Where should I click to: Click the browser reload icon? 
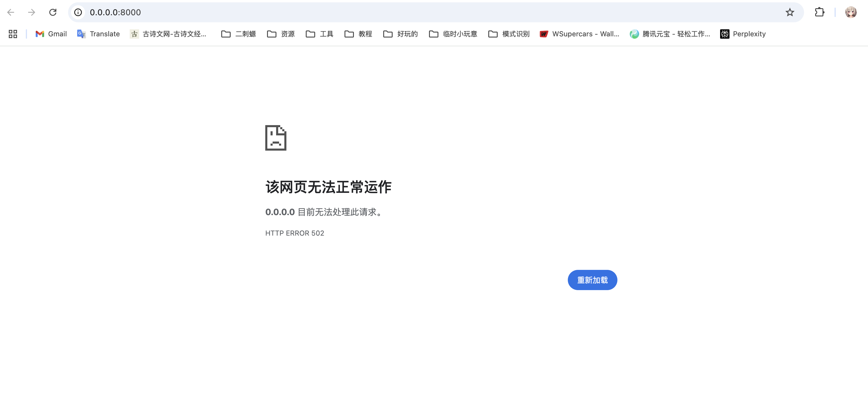point(53,13)
